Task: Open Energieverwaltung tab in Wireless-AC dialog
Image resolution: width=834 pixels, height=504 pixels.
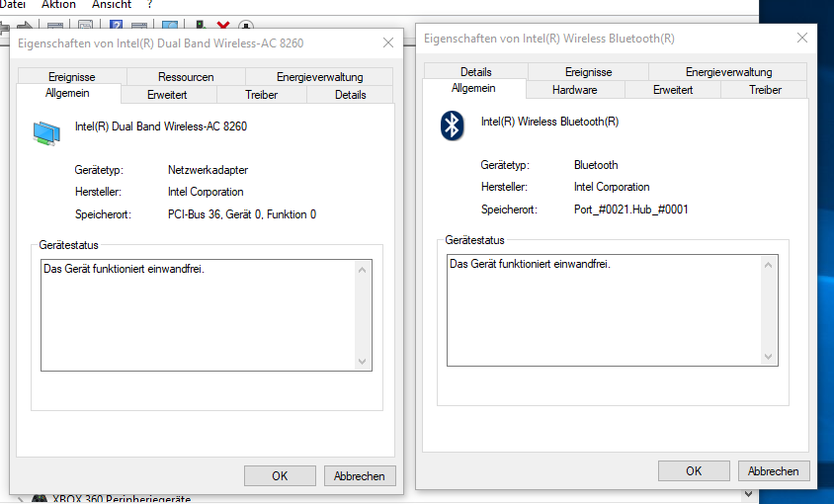Action: [319, 77]
